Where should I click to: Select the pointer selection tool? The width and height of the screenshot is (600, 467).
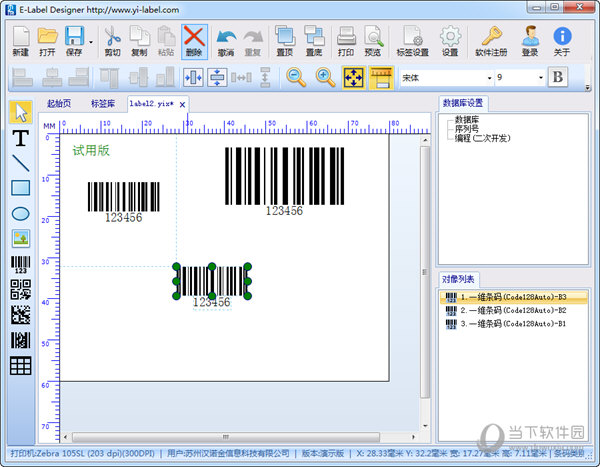21,112
